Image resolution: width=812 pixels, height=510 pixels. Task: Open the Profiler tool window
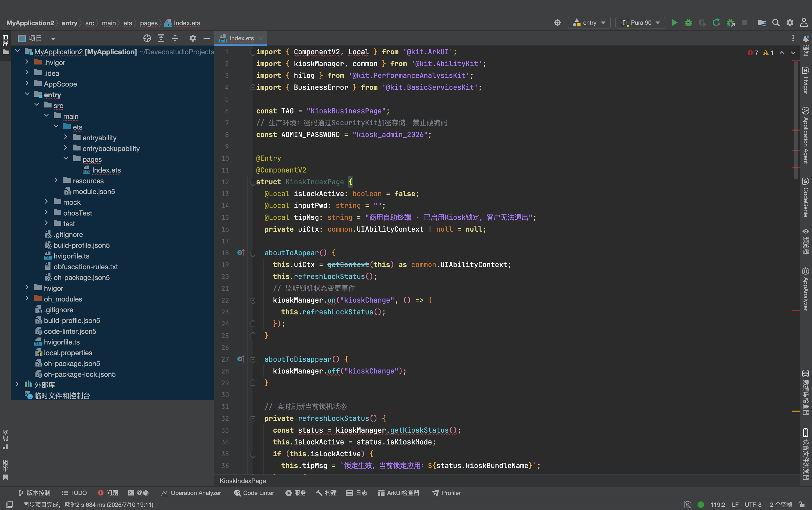pyautogui.click(x=446, y=493)
